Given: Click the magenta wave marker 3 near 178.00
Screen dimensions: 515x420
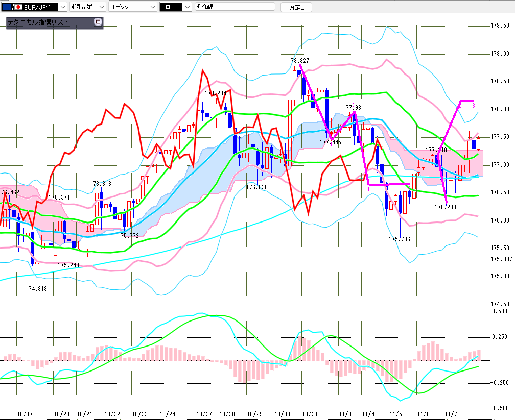Looking at the screenshot, I should 474,105.
